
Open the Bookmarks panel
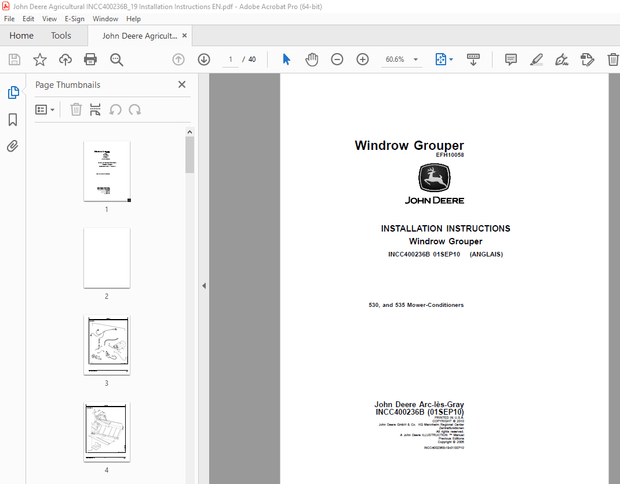[x=13, y=119]
